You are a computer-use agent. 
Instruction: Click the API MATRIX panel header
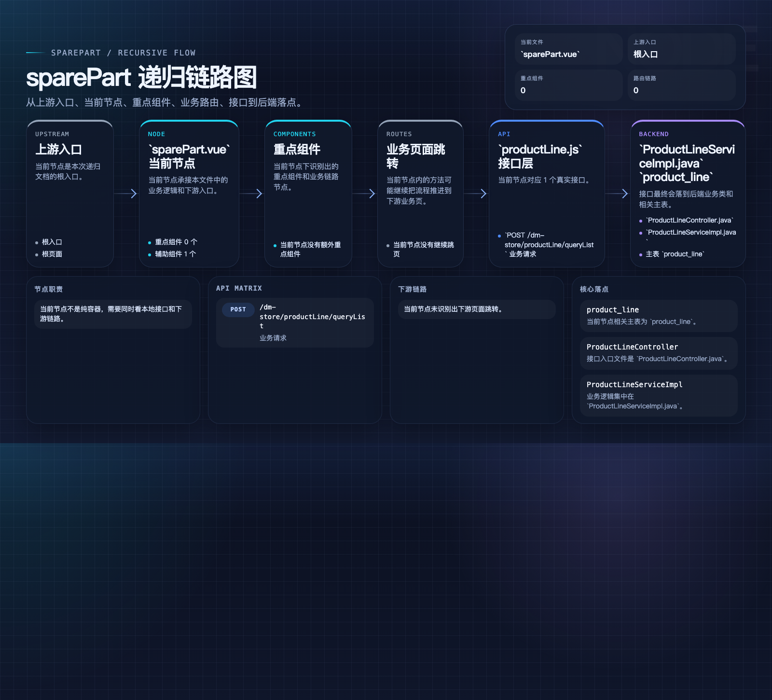click(x=239, y=288)
